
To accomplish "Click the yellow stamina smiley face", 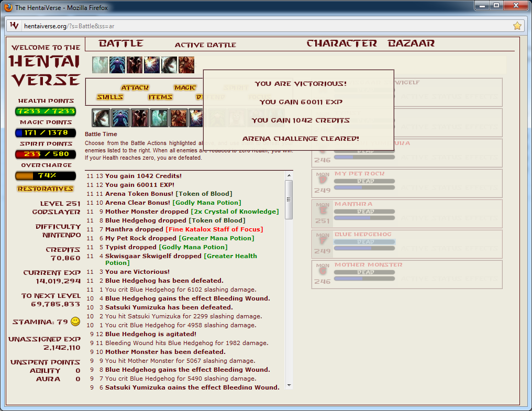I will point(75,321).
